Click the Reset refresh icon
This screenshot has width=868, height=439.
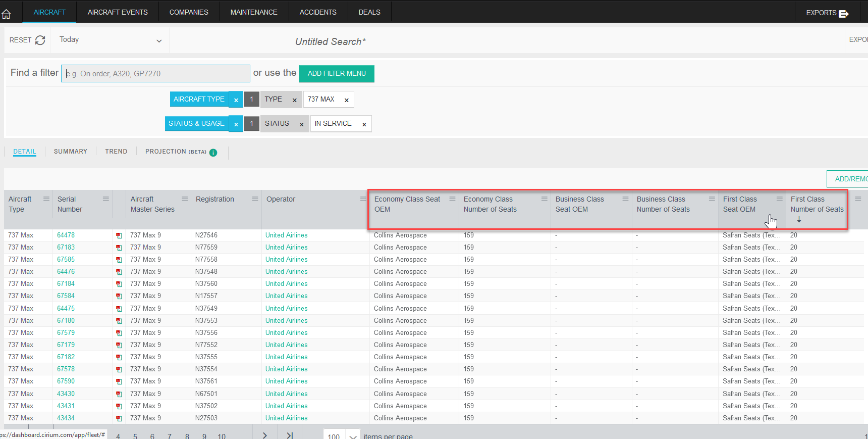point(40,40)
